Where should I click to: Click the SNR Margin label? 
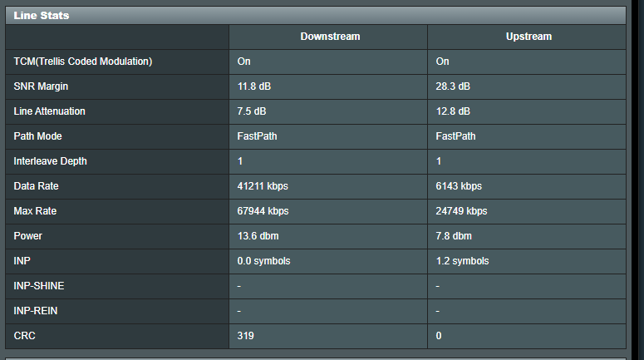[41, 86]
